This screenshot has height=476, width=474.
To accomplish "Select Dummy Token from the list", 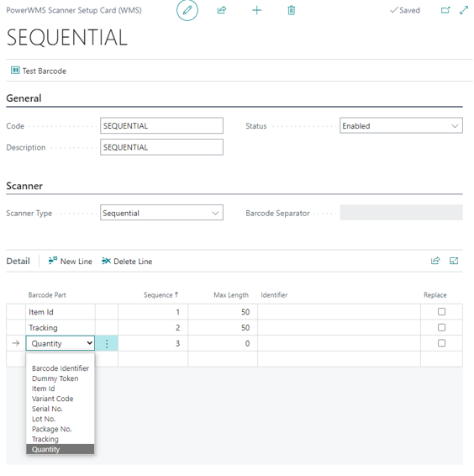I will [60, 378].
